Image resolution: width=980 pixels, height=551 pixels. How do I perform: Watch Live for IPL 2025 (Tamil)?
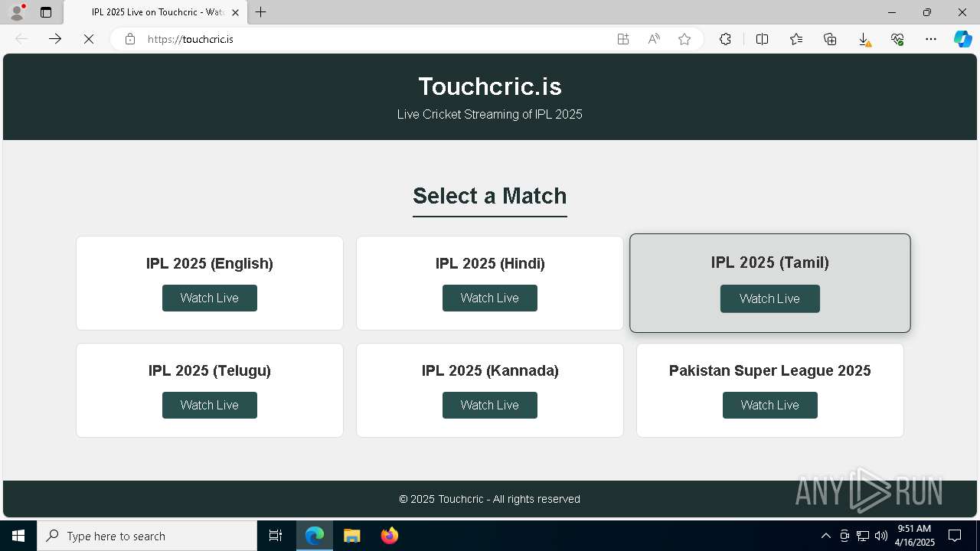tap(770, 299)
